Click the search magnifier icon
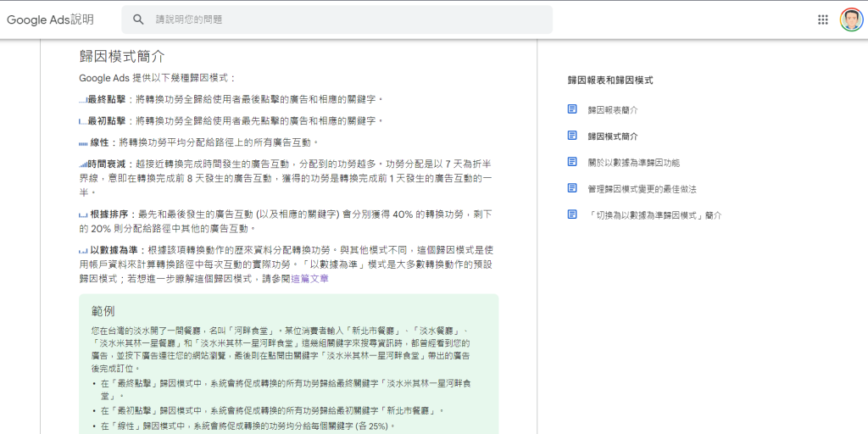 click(x=138, y=19)
